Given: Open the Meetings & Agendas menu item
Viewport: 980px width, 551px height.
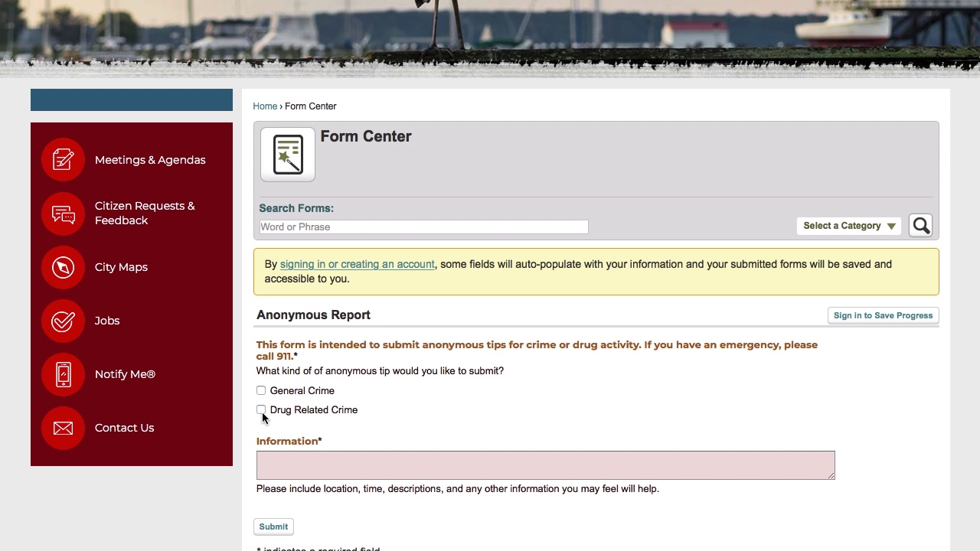Looking at the screenshot, I should click(x=150, y=159).
